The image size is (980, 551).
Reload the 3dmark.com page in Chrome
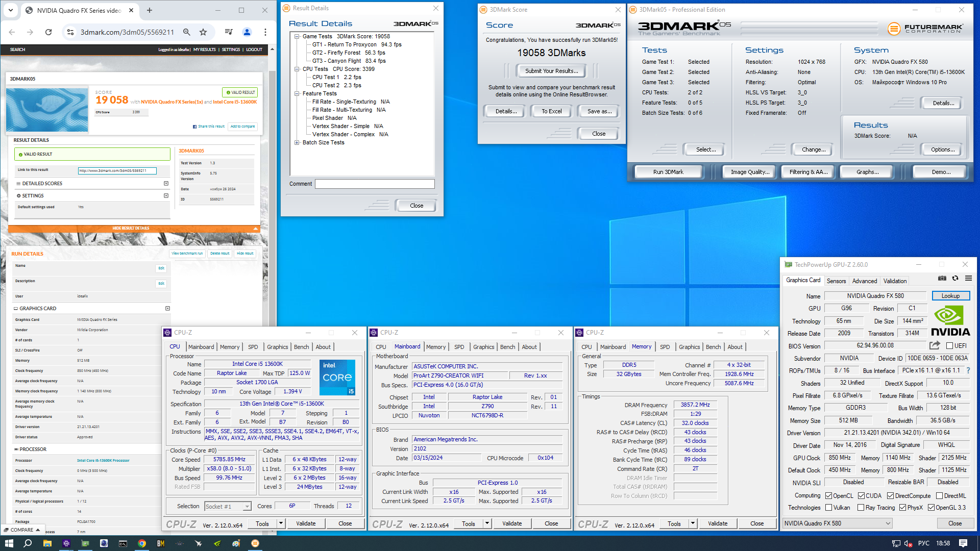(48, 32)
